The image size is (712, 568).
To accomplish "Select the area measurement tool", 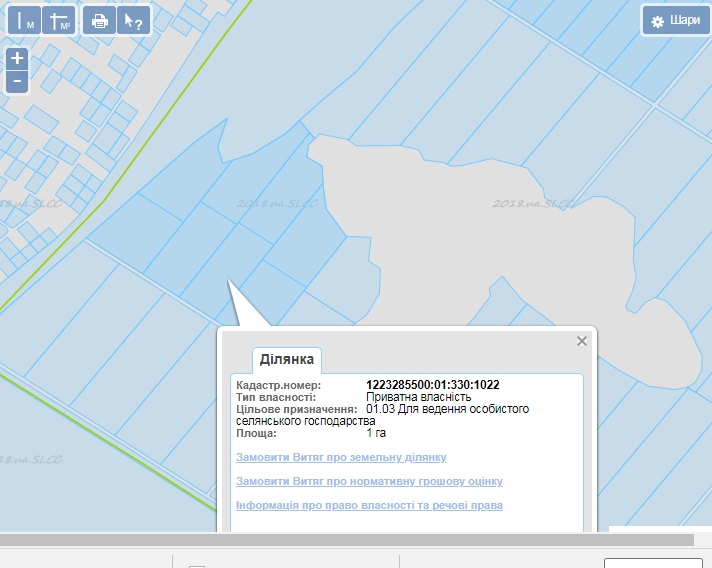I will pos(60,21).
